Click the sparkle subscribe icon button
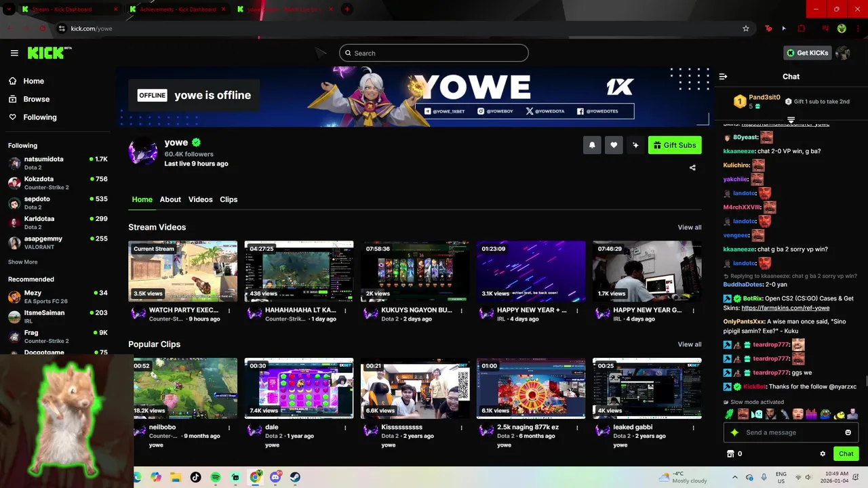This screenshot has width=868, height=488. pos(635,145)
